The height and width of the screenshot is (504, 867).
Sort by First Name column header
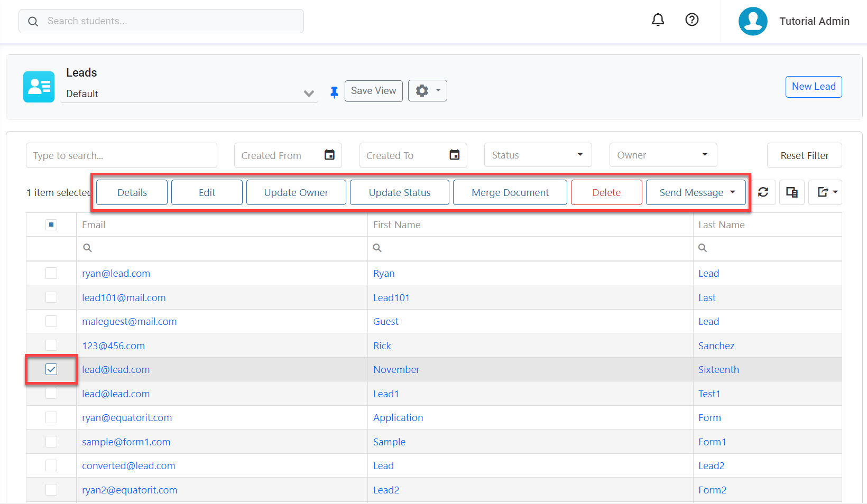(397, 225)
